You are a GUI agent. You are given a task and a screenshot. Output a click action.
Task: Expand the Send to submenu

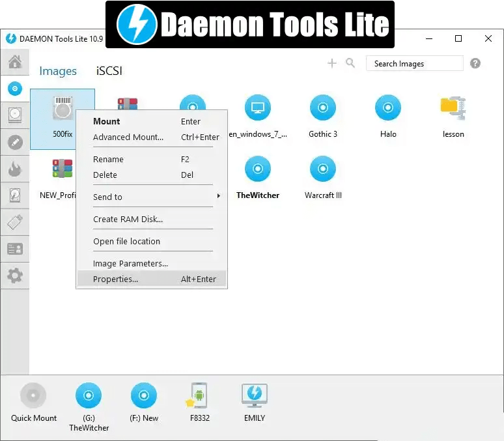pos(152,197)
